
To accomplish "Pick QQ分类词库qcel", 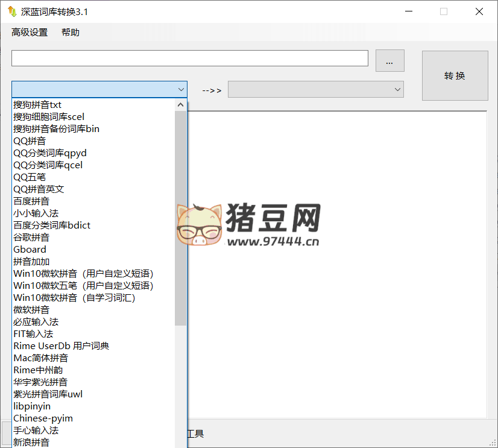I will coord(93,165).
